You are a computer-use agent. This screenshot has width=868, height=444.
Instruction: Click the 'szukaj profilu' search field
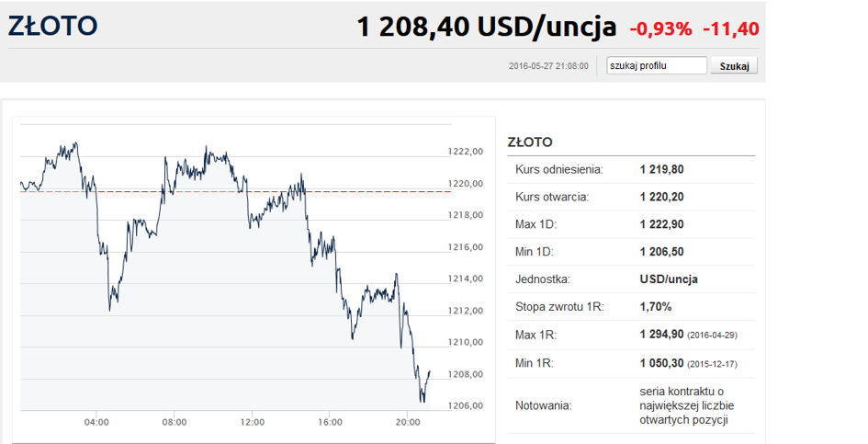click(657, 65)
